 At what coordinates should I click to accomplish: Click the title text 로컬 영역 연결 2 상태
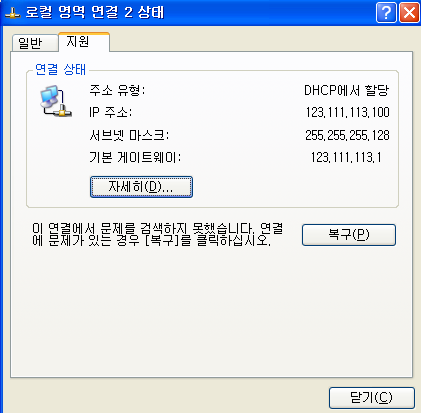[95, 13]
